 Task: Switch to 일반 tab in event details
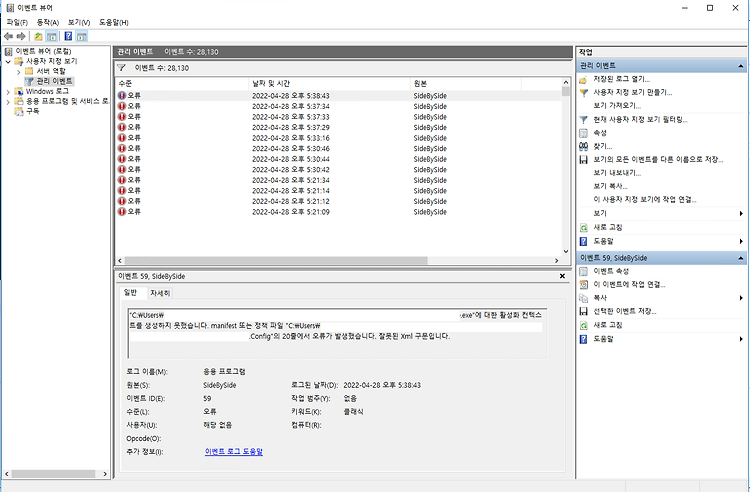tap(130, 293)
